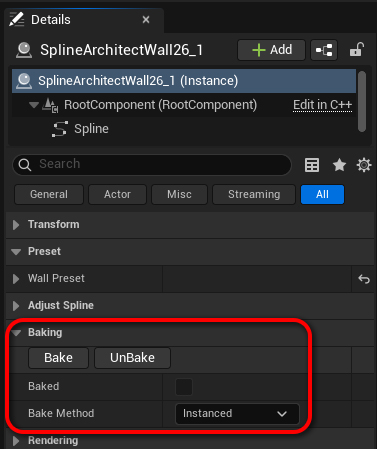Click the component list scrollbar
Viewport: 377px width, 449px height.
coord(362,102)
